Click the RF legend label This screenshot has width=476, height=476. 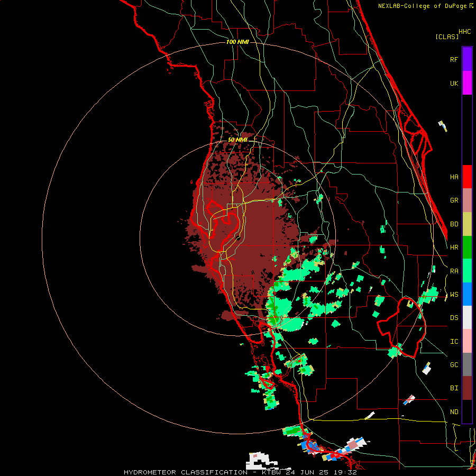click(x=454, y=59)
